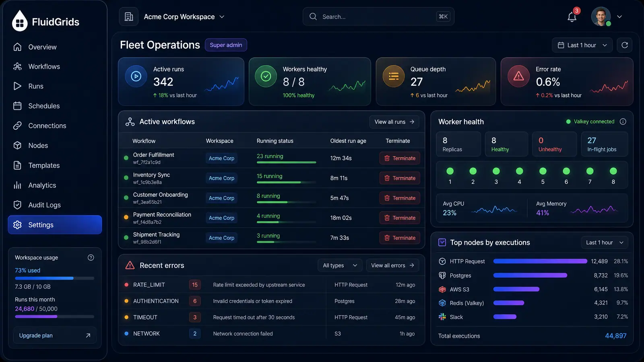Click the runs this month progress bar
This screenshot has width=644, height=362.
tap(55, 317)
